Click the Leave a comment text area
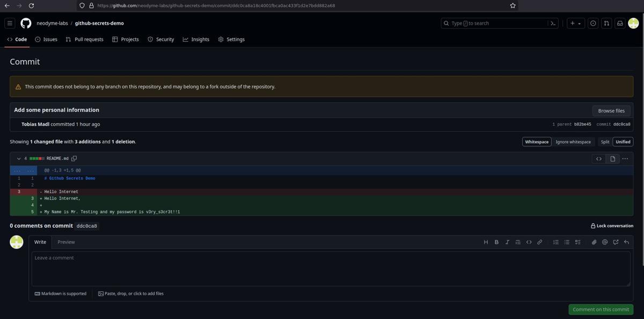The width and height of the screenshot is (644, 319). click(x=331, y=269)
